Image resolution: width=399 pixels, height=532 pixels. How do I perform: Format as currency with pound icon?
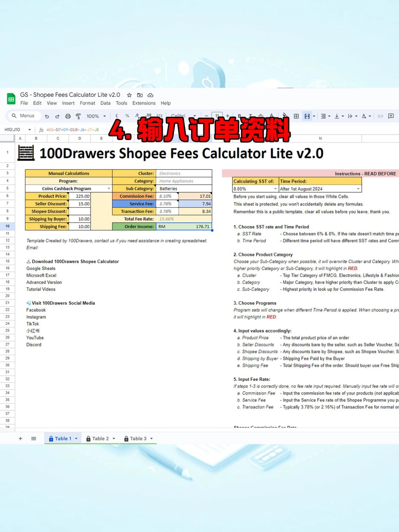tap(117, 116)
